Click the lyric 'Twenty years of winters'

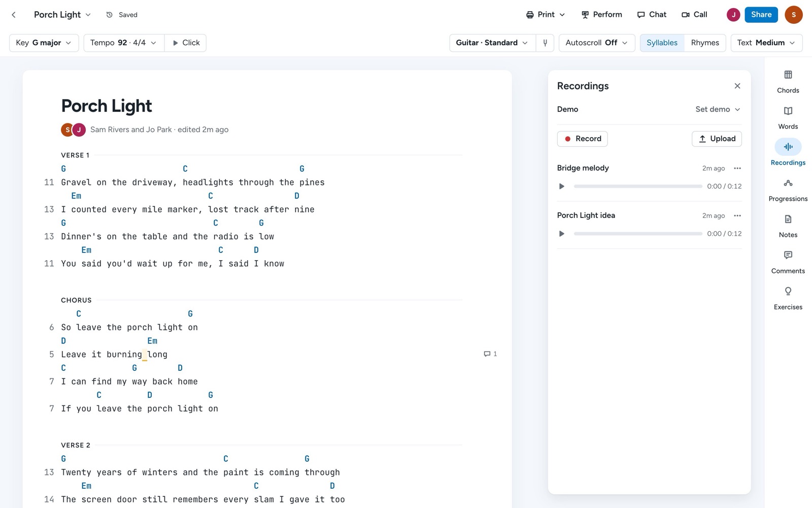(200, 472)
